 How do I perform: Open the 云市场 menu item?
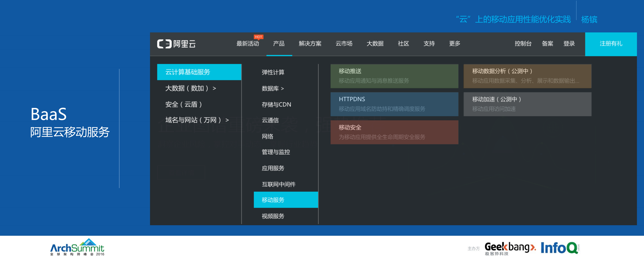tap(344, 44)
